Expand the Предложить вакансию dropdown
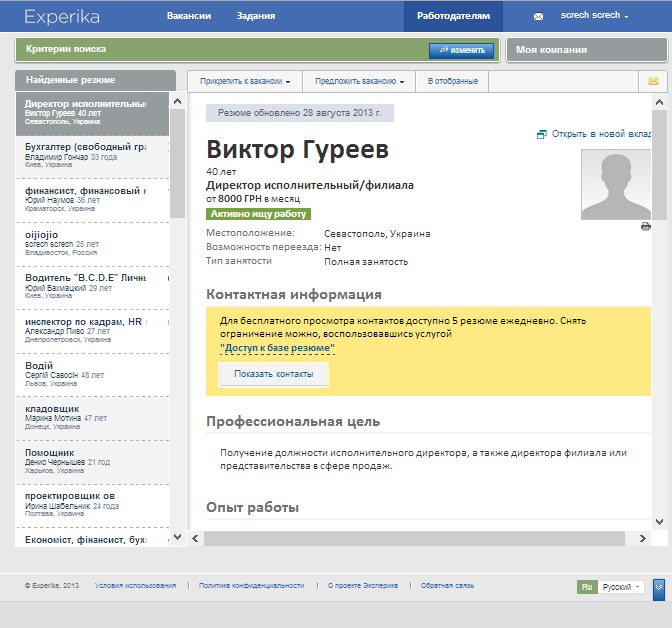The image size is (672, 628). click(x=359, y=81)
